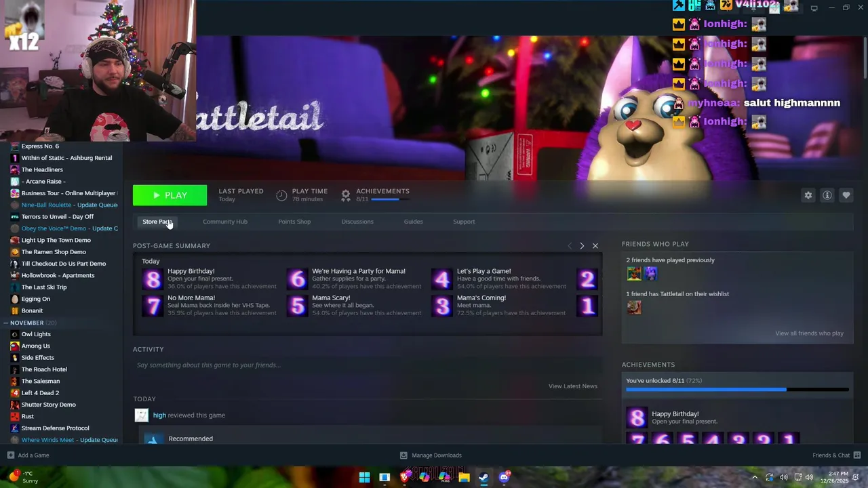Click View all friends who play

[809, 333]
